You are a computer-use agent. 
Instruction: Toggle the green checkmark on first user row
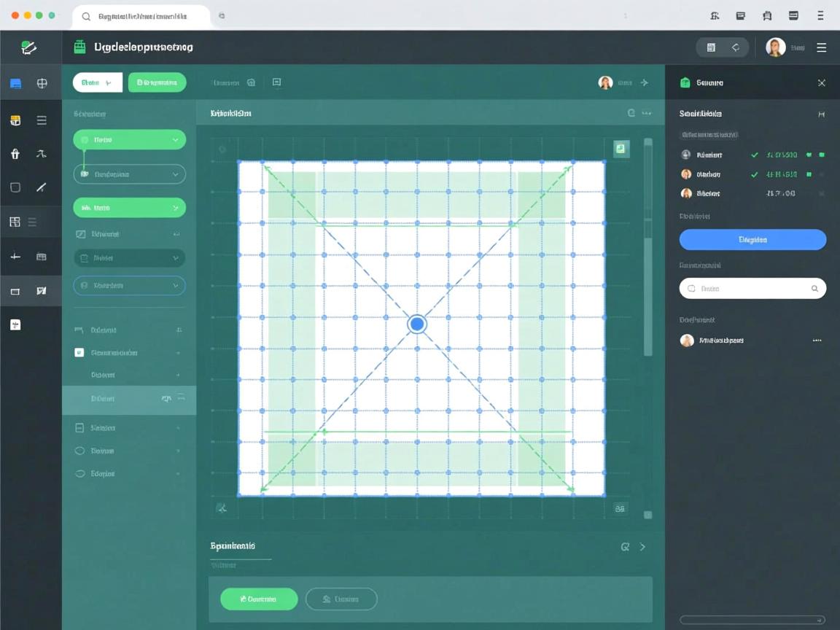755,155
